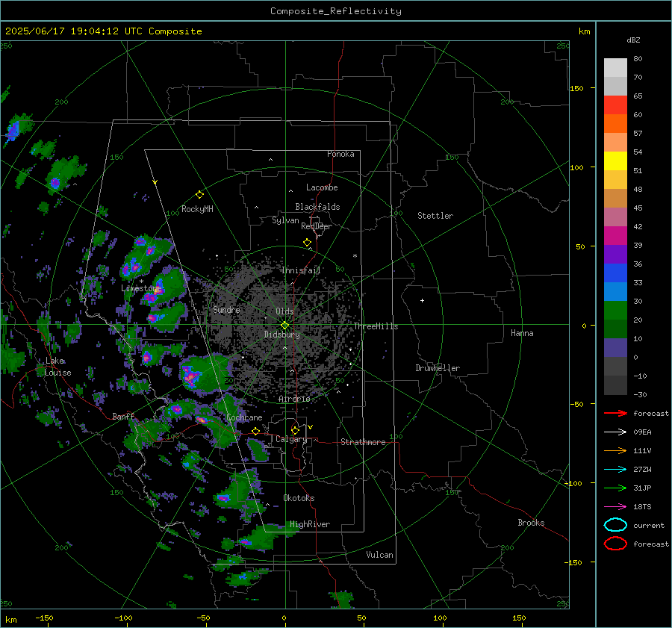Click the cyan current ellipse in legend
The image size is (672, 628).
pos(615,525)
